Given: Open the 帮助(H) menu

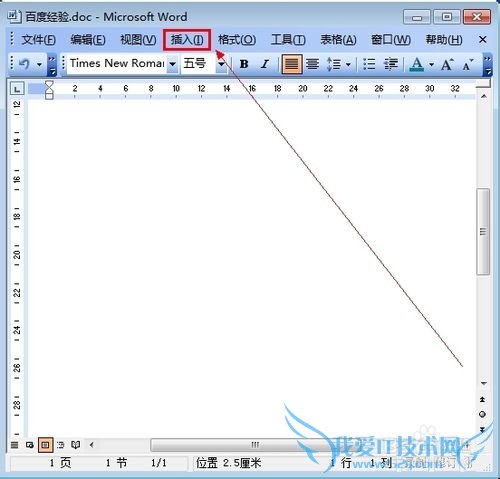Looking at the screenshot, I should point(444,40).
